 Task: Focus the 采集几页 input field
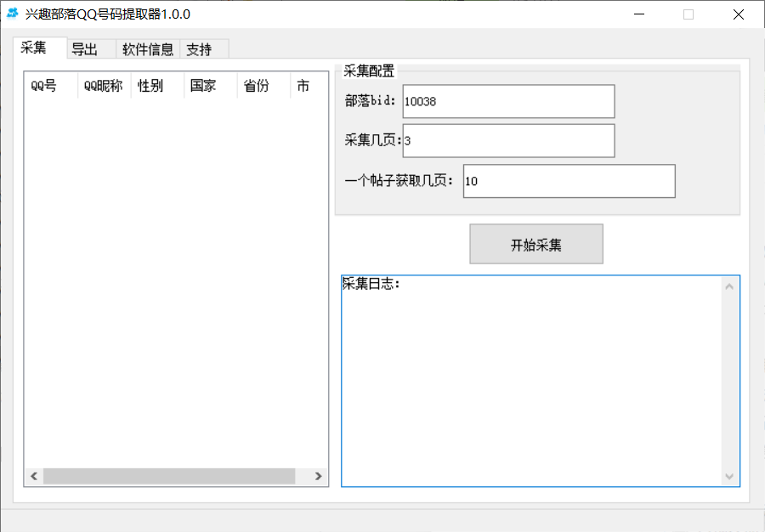[508, 141]
